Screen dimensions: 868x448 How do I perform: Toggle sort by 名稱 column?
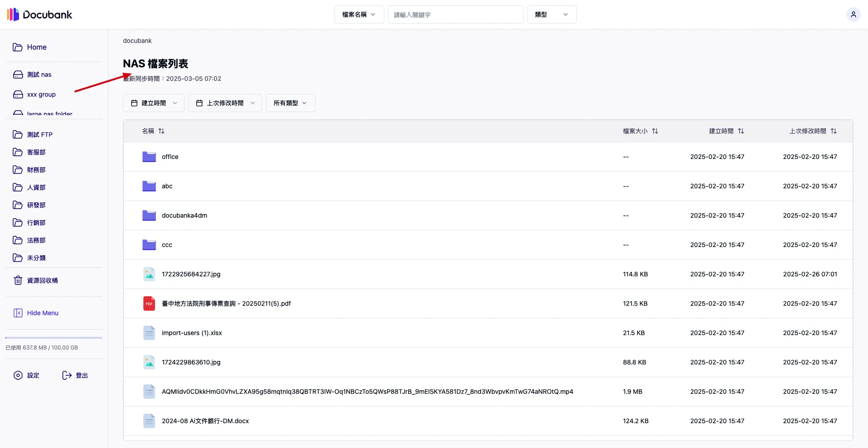(161, 131)
